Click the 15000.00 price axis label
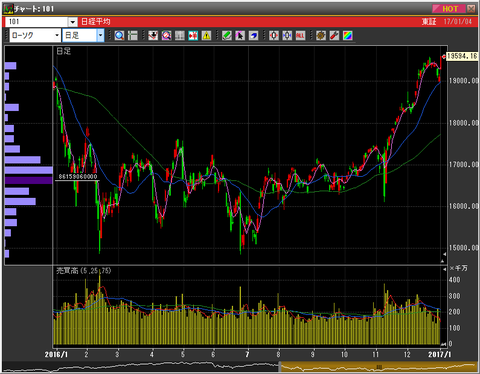Screen dimensions: 480x374 tap(464, 248)
